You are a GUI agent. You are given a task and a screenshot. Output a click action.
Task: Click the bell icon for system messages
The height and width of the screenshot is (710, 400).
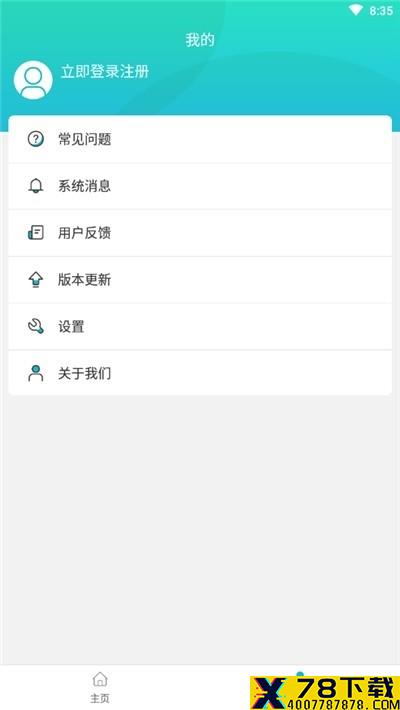pyautogui.click(x=36, y=186)
